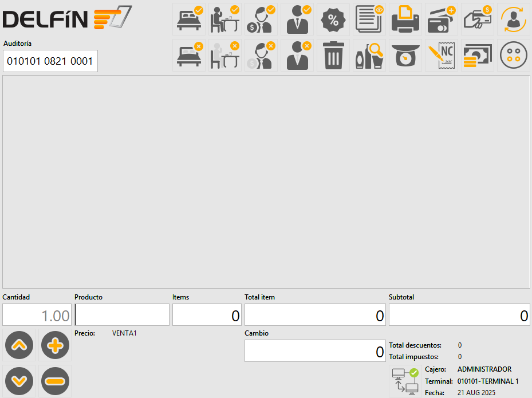Open the product search icon with magnifier

(x=369, y=55)
